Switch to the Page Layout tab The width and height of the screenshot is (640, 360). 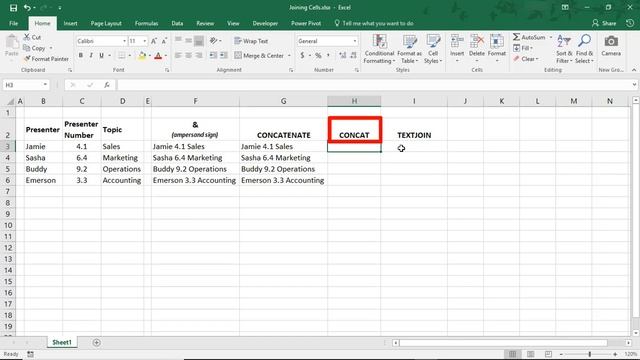pos(106,24)
